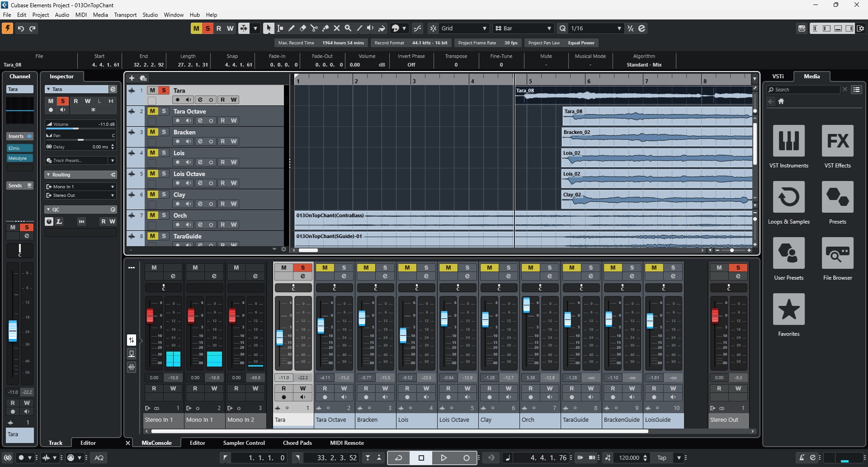Open User Presets in Media rack
Viewport: 868px width, 467px height.
(789, 253)
